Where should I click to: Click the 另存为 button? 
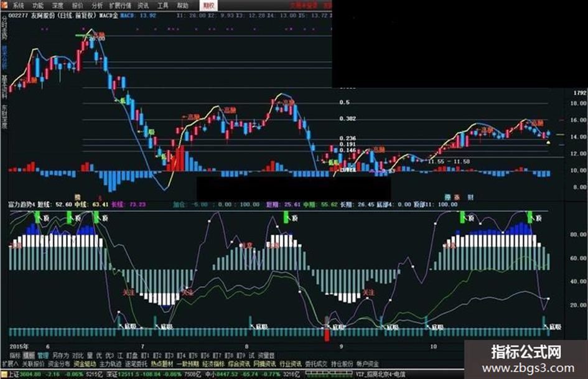click(x=60, y=355)
